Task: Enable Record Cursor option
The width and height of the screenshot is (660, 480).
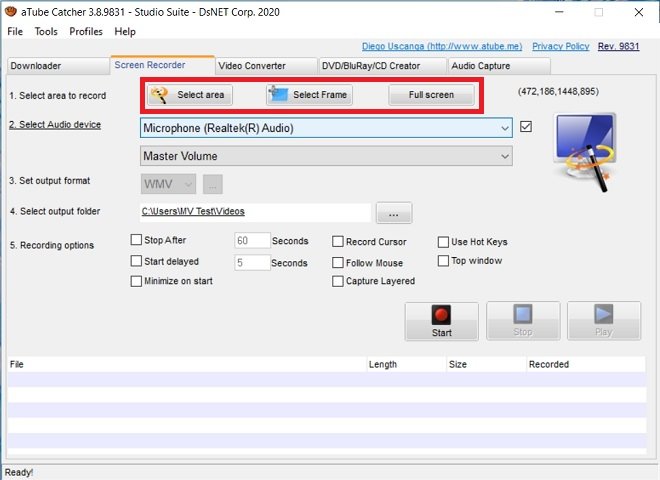Action: tap(338, 242)
